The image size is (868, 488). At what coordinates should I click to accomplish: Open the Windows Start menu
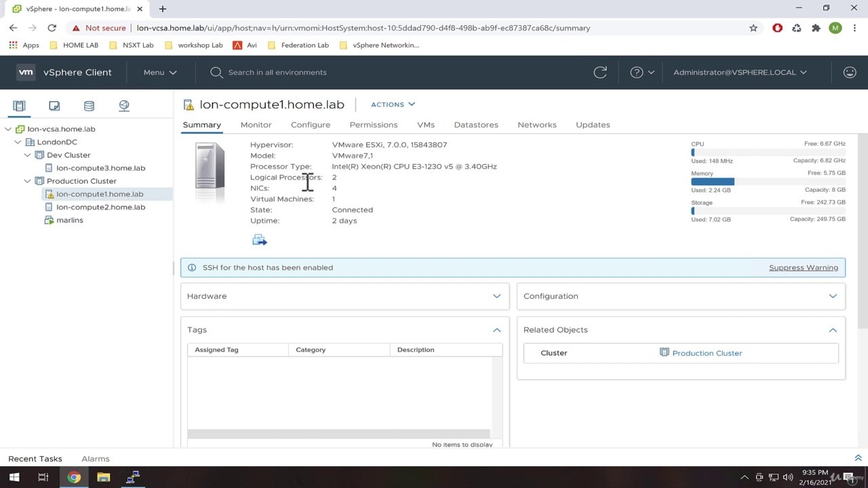(x=14, y=477)
